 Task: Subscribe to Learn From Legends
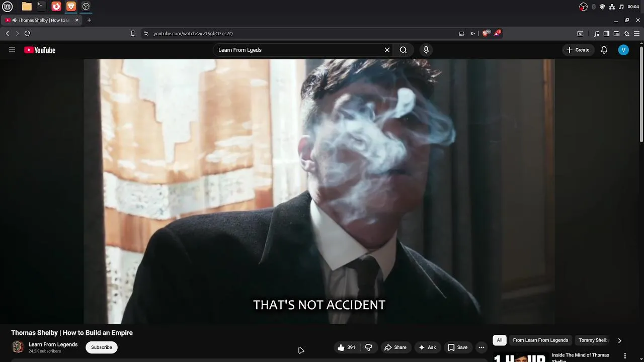click(101, 347)
